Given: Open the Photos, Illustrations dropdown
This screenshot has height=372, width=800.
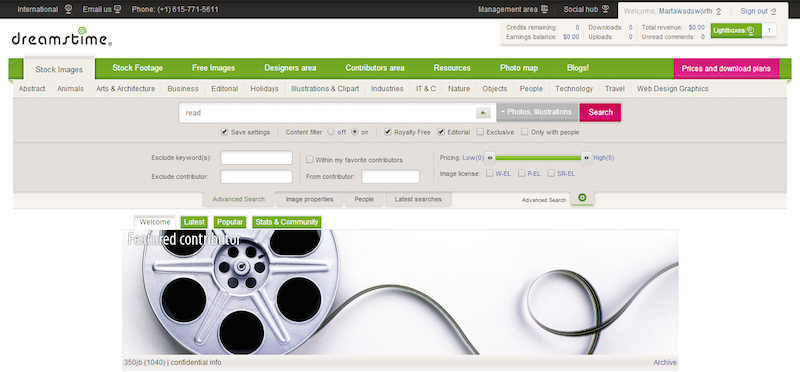Looking at the screenshot, I should point(537,112).
